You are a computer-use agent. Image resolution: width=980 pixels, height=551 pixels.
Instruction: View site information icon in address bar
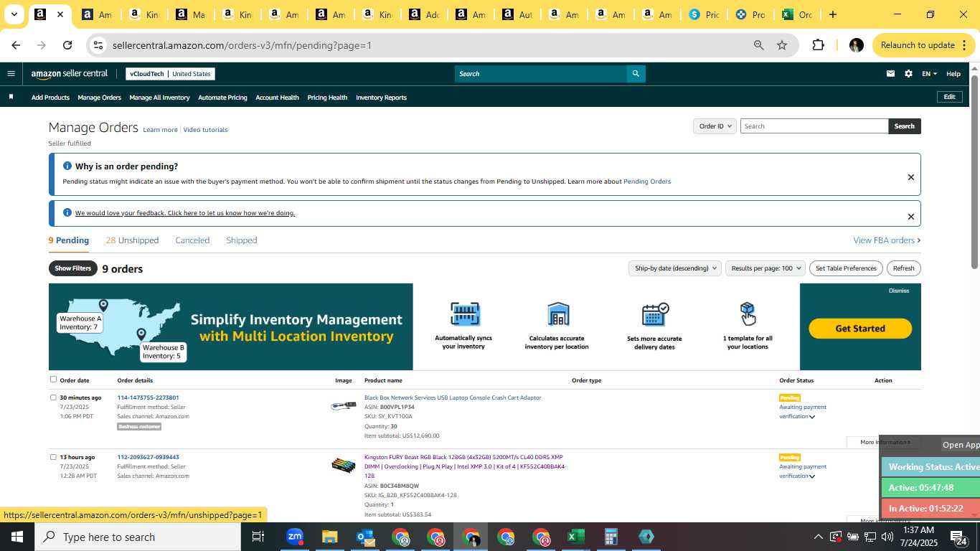pos(99,45)
